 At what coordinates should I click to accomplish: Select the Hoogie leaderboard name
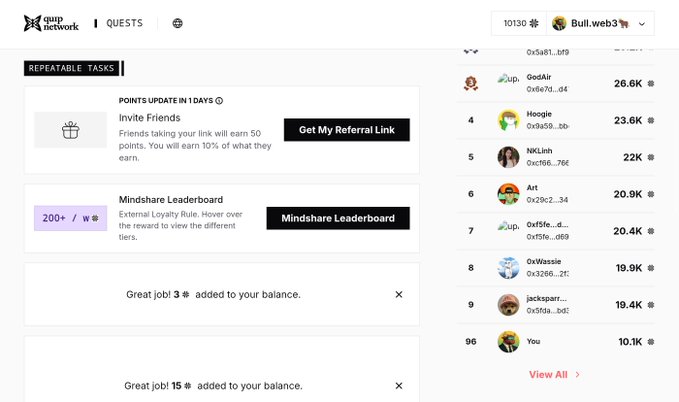pyautogui.click(x=539, y=114)
